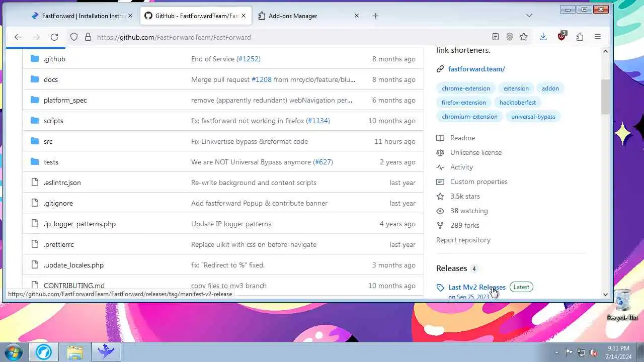Reload the GitHub page
The height and width of the screenshot is (362, 644).
click(x=54, y=37)
